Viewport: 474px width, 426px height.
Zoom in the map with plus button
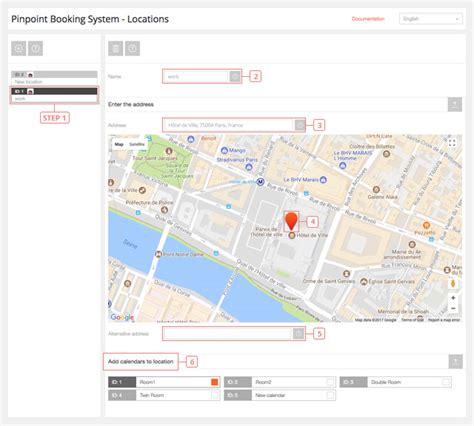pos(453,298)
